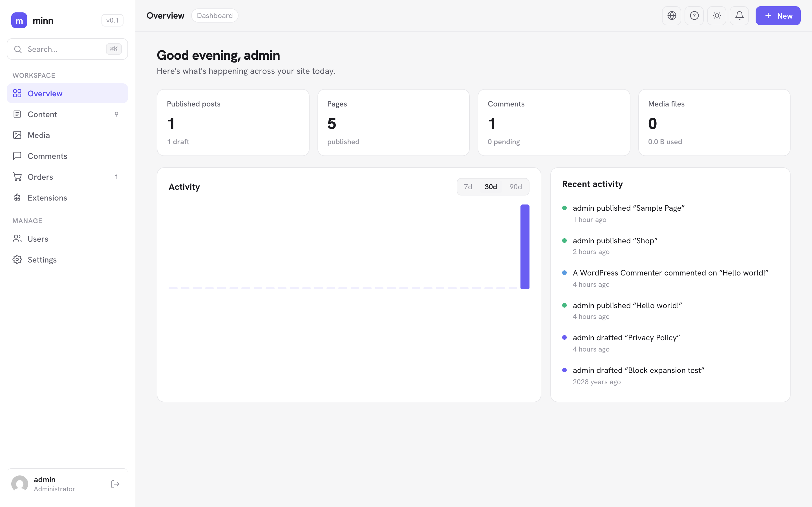Click the globe view-site icon
The image size is (812, 507).
pos(671,16)
